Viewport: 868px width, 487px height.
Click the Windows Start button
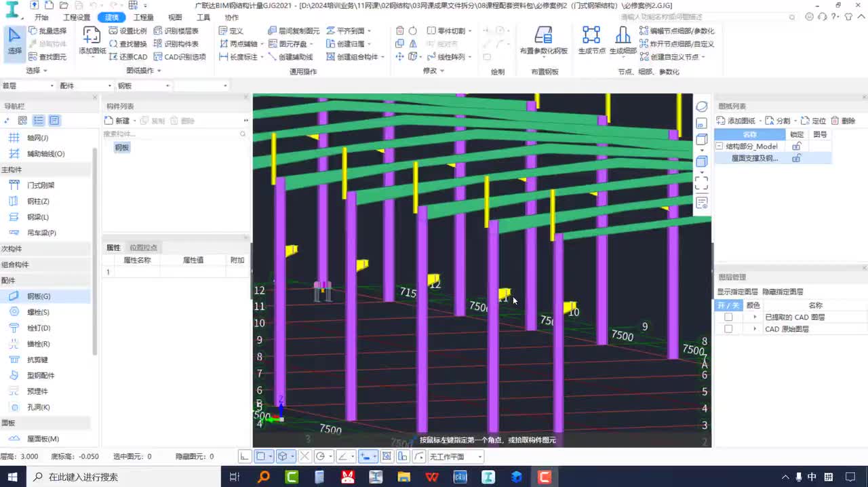coord(13,477)
